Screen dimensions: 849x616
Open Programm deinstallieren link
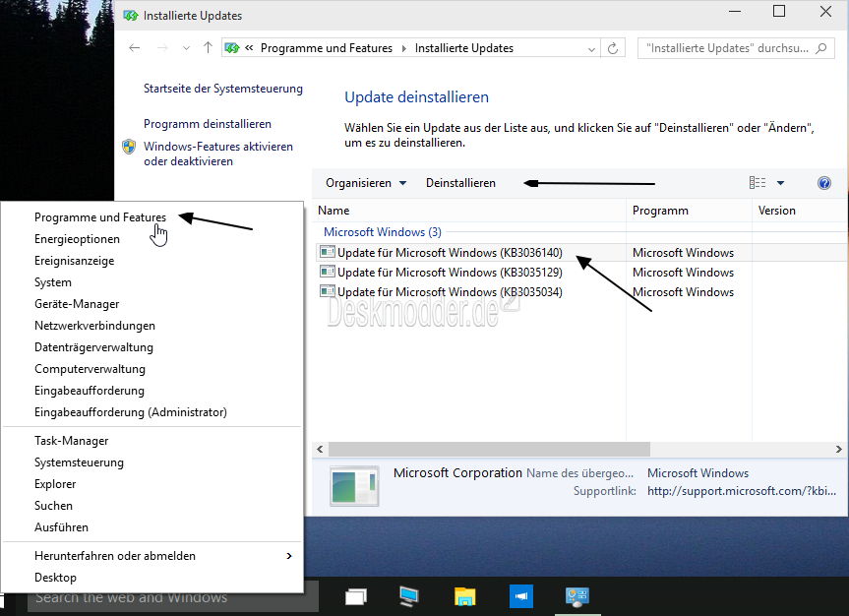point(208,124)
